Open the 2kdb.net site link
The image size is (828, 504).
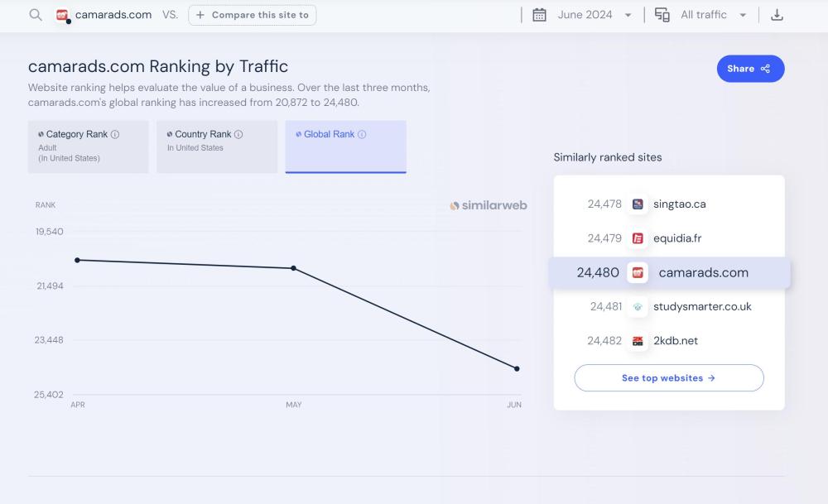pos(675,341)
